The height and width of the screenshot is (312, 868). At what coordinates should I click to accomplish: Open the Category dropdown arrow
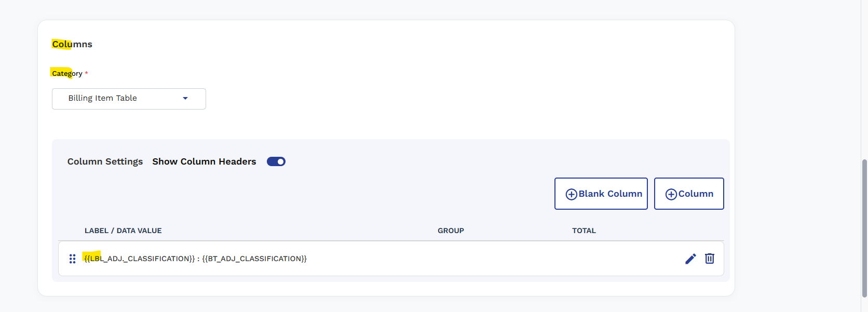pyautogui.click(x=185, y=99)
